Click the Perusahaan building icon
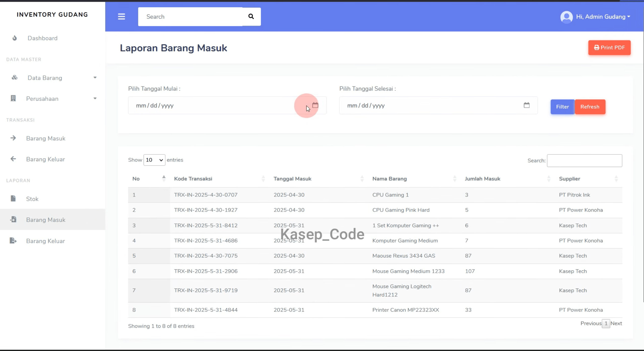The height and width of the screenshot is (351, 644). 13,98
